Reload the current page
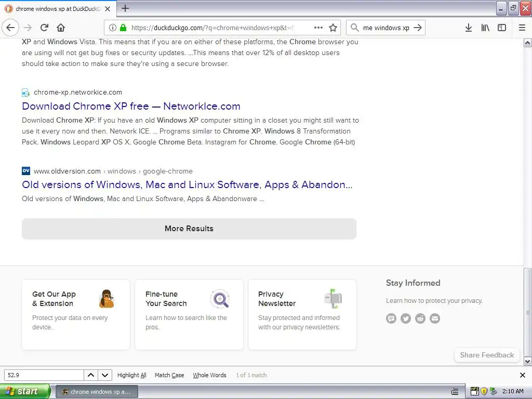 [x=45, y=28]
